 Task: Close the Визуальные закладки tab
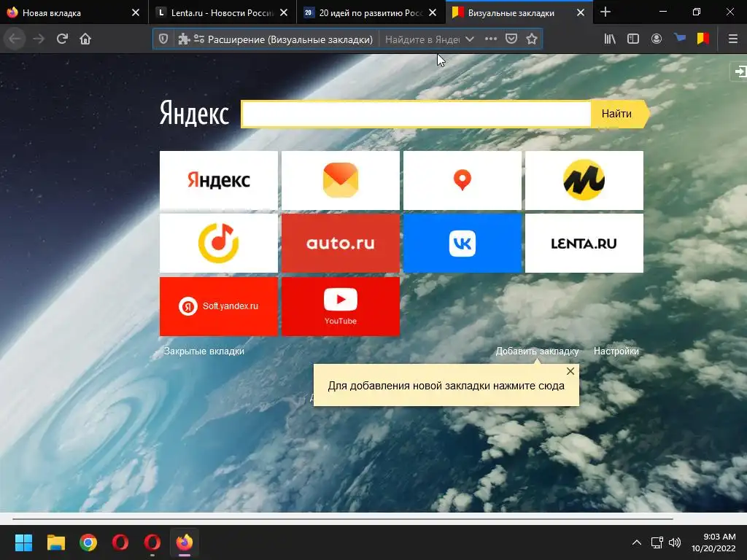coord(581,13)
